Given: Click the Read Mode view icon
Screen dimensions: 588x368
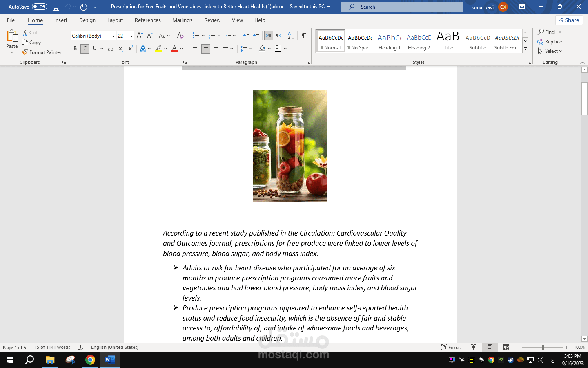Looking at the screenshot, I should pyautogui.click(x=473, y=347).
